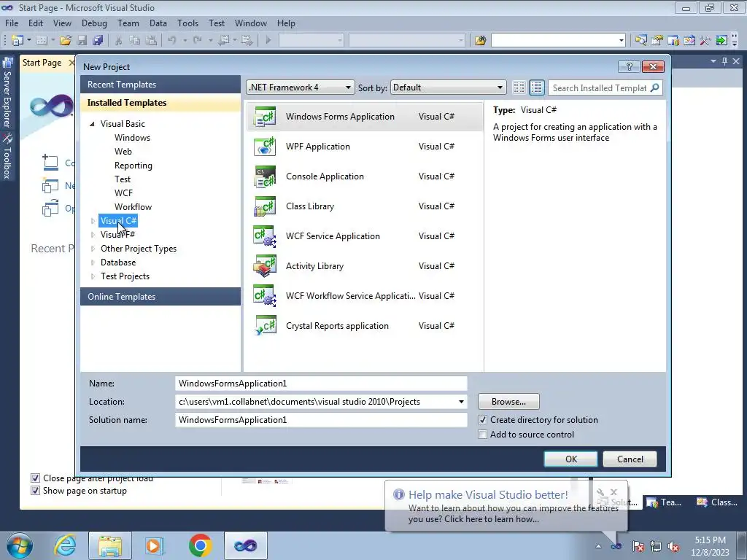Select WCF Workflow Service Application icon

coord(265,296)
